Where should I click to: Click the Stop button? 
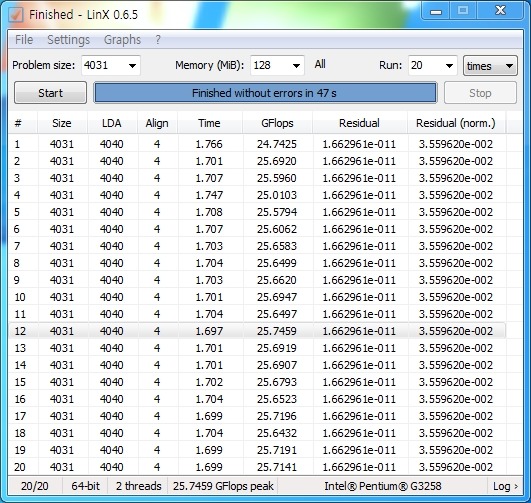480,93
